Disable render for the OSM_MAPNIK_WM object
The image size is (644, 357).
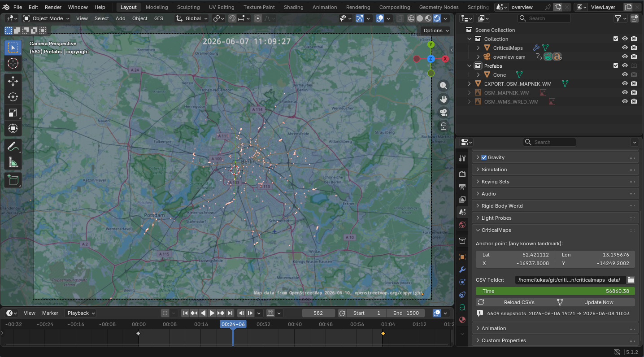pyautogui.click(x=634, y=93)
